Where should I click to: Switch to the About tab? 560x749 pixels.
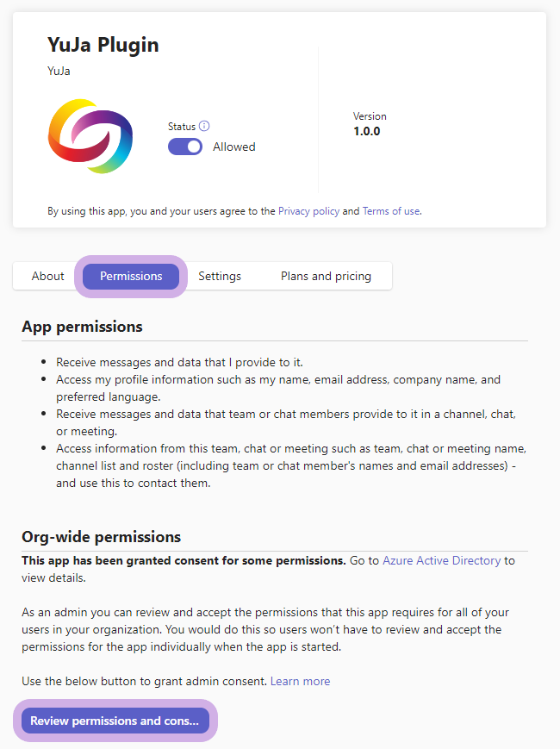47,276
